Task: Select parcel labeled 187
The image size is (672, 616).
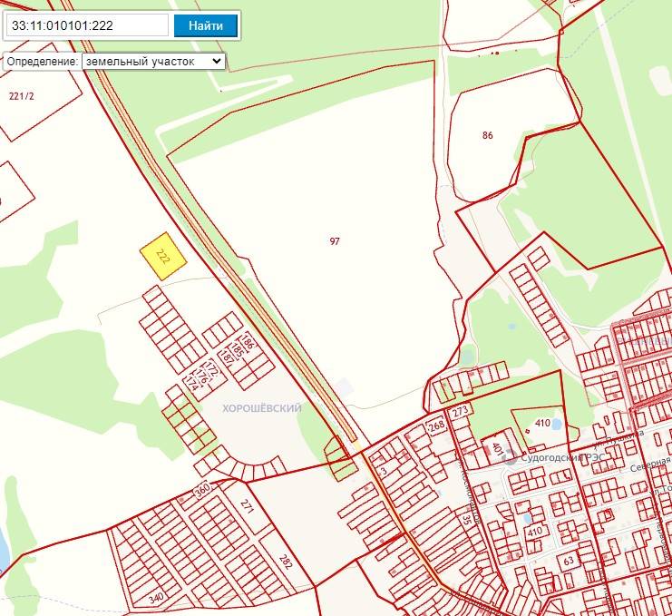Action: click(x=226, y=357)
